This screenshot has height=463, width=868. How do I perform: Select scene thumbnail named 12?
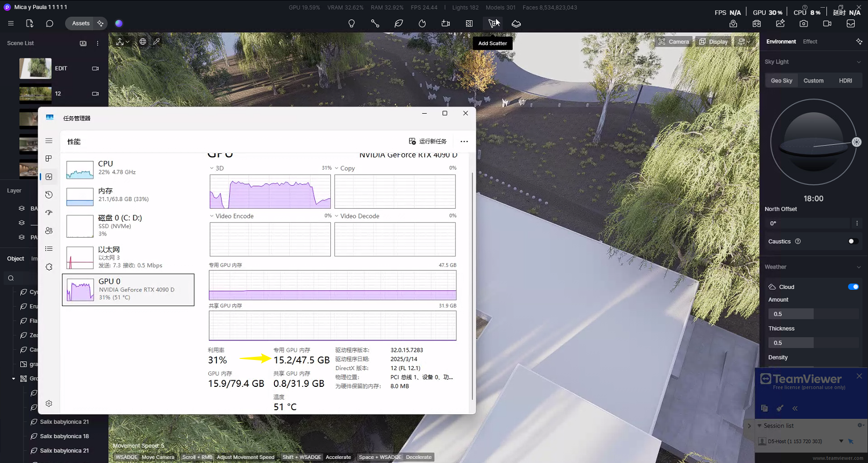pyautogui.click(x=36, y=93)
